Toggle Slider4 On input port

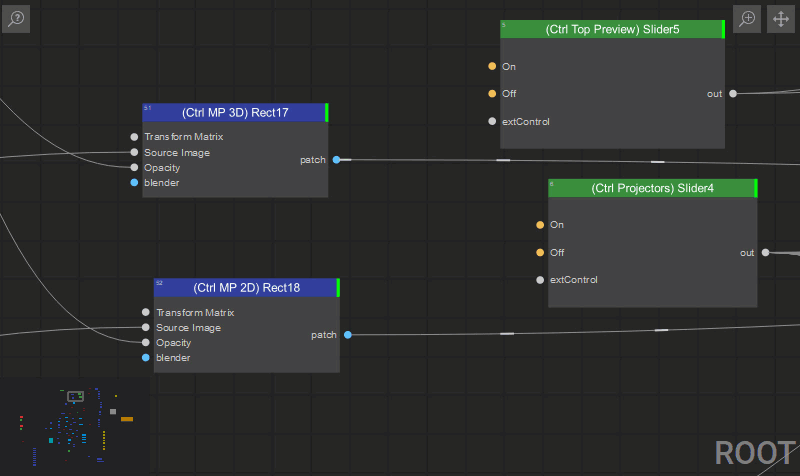point(540,224)
